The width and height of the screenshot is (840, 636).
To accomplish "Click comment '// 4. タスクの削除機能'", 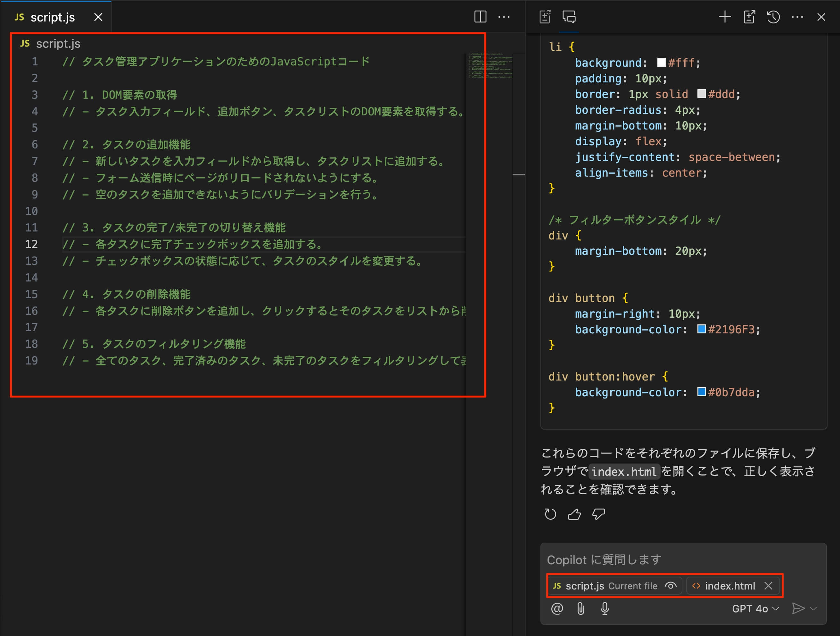I will coord(126,294).
